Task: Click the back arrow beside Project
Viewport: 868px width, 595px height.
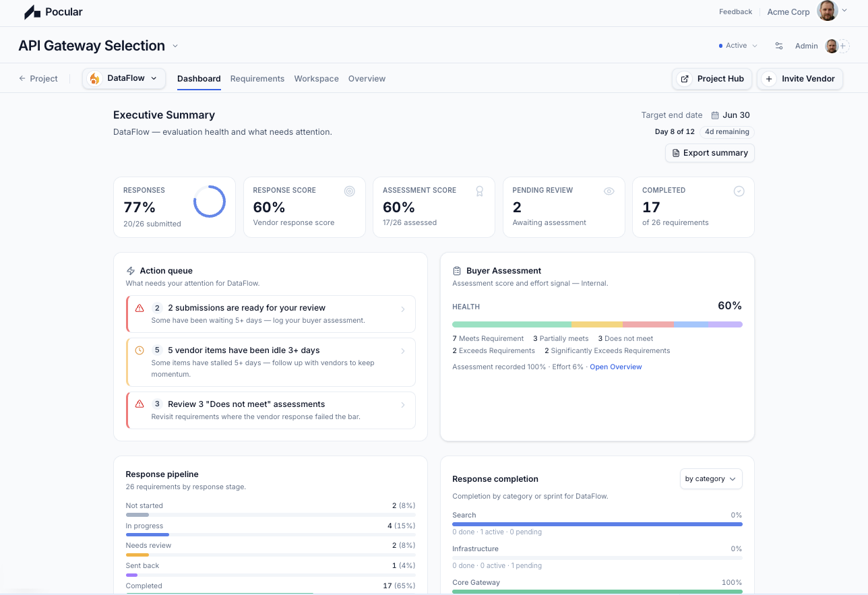Action: 22,79
